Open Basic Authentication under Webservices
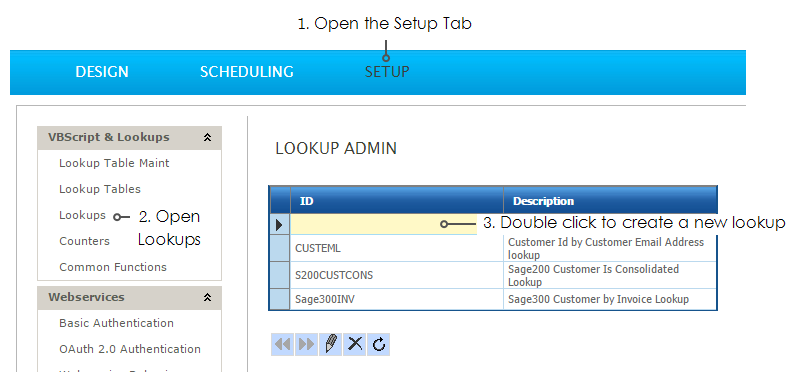The width and height of the screenshot is (804, 382). pyautogui.click(x=116, y=323)
